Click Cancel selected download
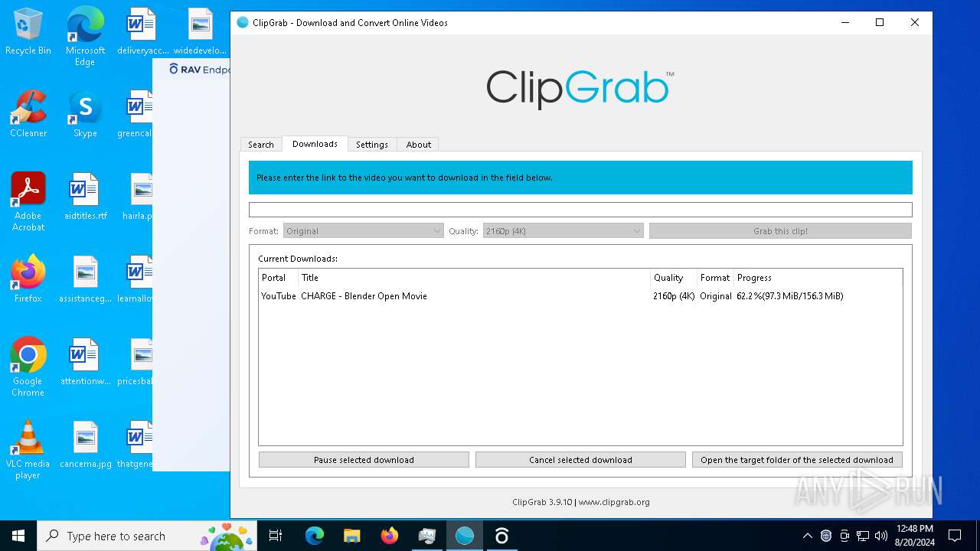The width and height of the screenshot is (980, 551). (580, 460)
